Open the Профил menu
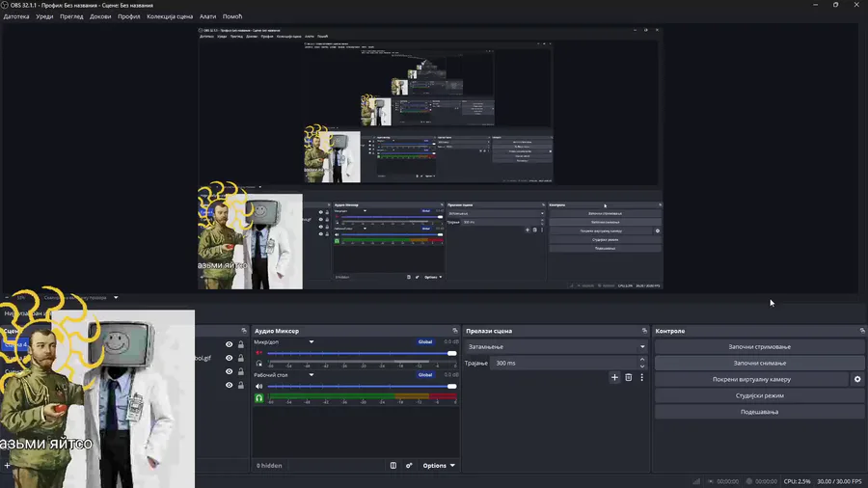Screen dimensions: 868x488 click(128, 16)
